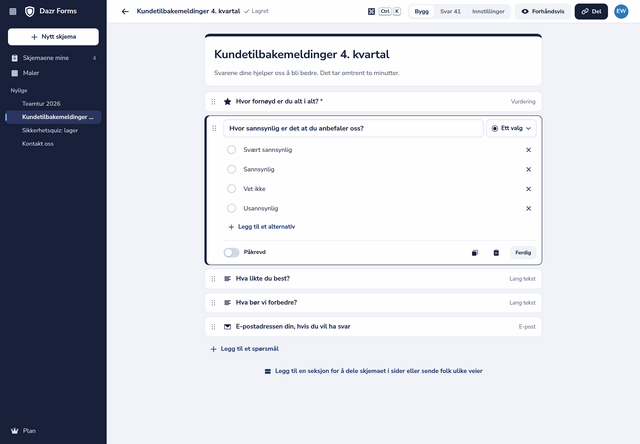640x444 pixels.
Task: Switch to the Innstillinger tab
Action: tap(488, 11)
